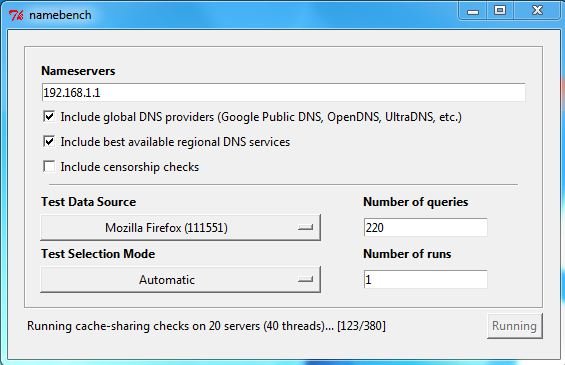Enable the Include censorship checks checkbox
The image size is (565, 365).
pos(49,166)
